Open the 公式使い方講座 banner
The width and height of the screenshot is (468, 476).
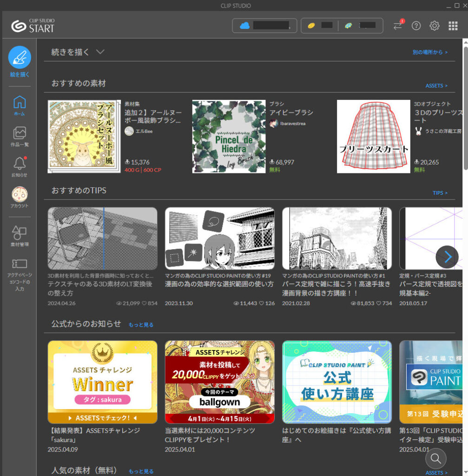pos(337,382)
